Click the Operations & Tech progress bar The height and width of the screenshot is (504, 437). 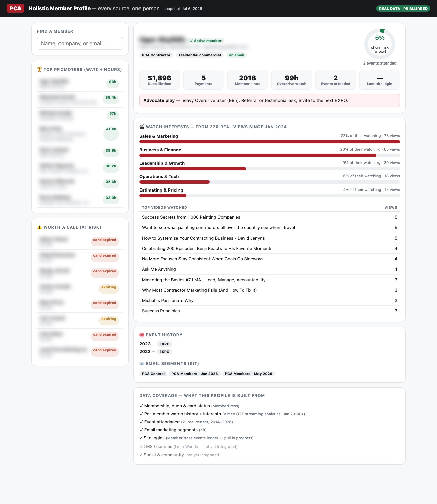(x=270, y=182)
